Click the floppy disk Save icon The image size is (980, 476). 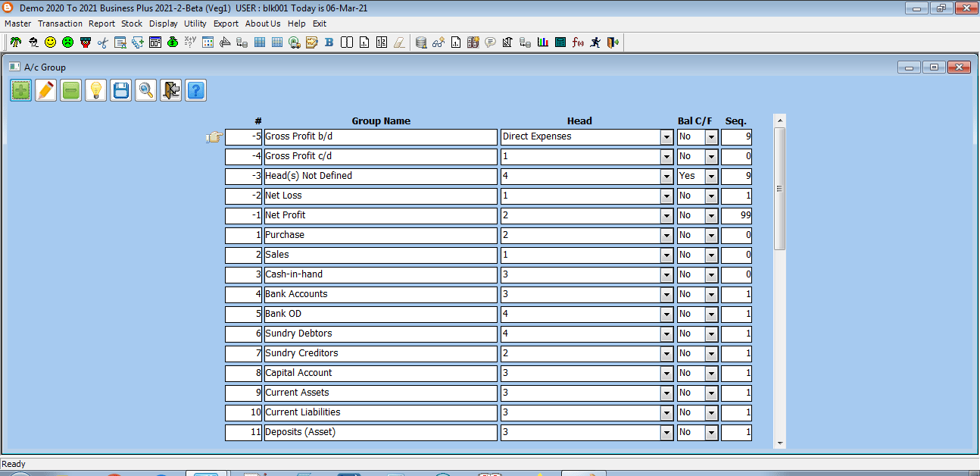[x=121, y=91]
